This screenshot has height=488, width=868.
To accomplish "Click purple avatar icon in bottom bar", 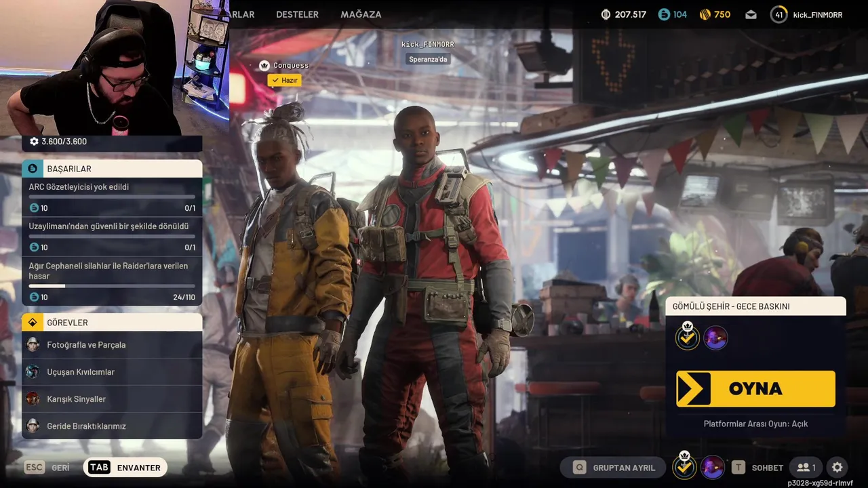I will [x=712, y=467].
